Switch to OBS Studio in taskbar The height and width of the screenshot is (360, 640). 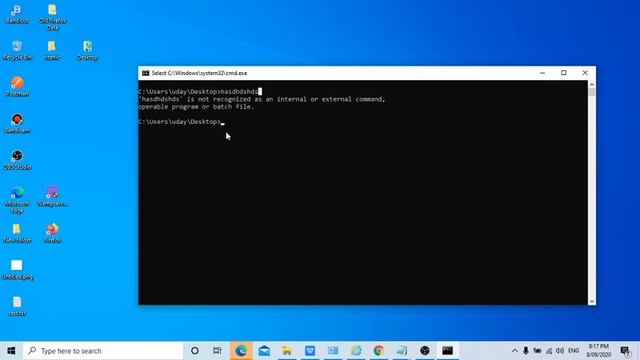click(x=424, y=351)
